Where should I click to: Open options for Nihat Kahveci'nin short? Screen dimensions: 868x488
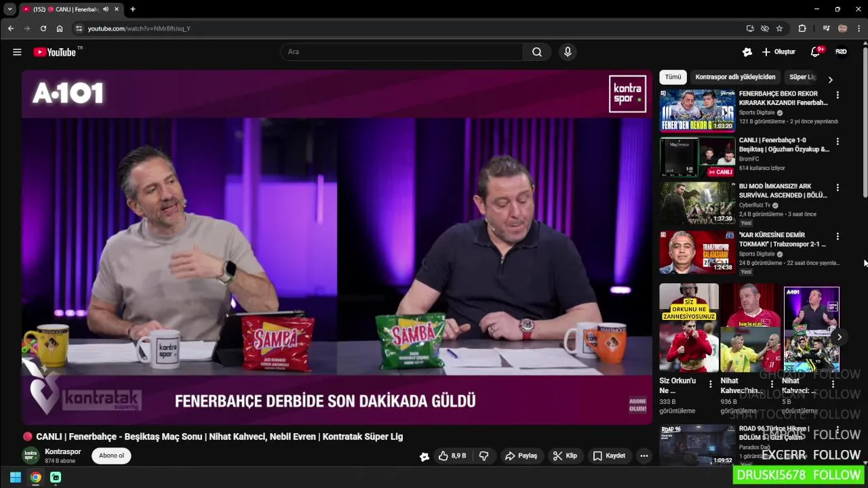point(772,384)
